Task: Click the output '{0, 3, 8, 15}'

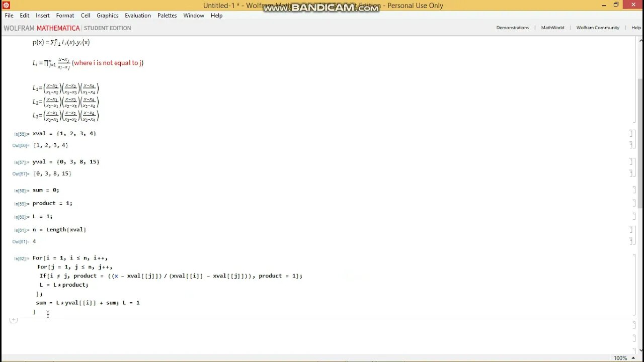Action: tap(52, 173)
